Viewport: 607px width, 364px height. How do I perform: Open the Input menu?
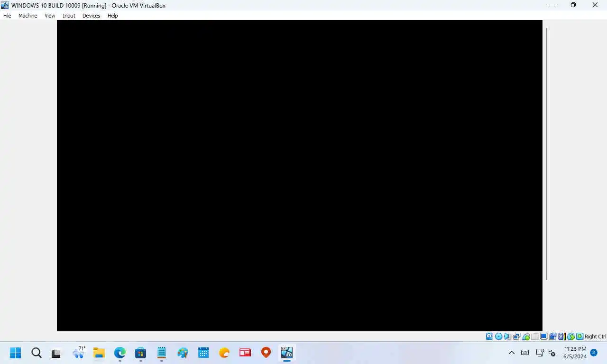click(x=69, y=16)
